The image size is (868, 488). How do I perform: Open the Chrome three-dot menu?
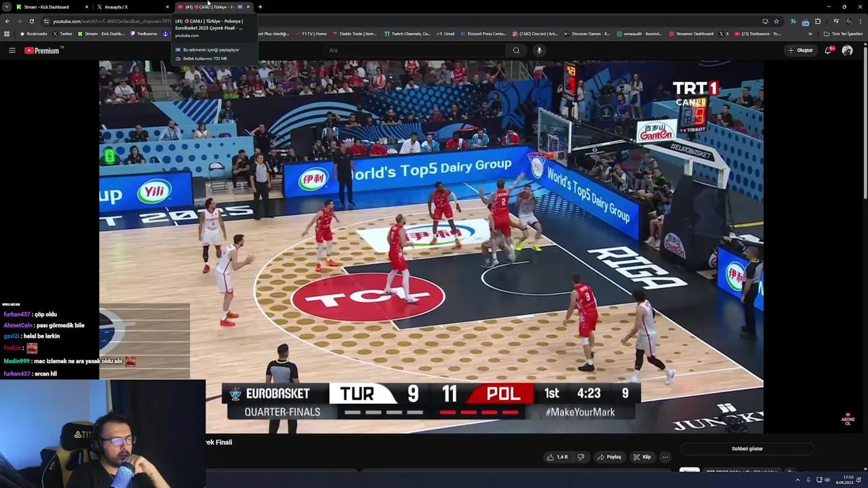coord(860,21)
